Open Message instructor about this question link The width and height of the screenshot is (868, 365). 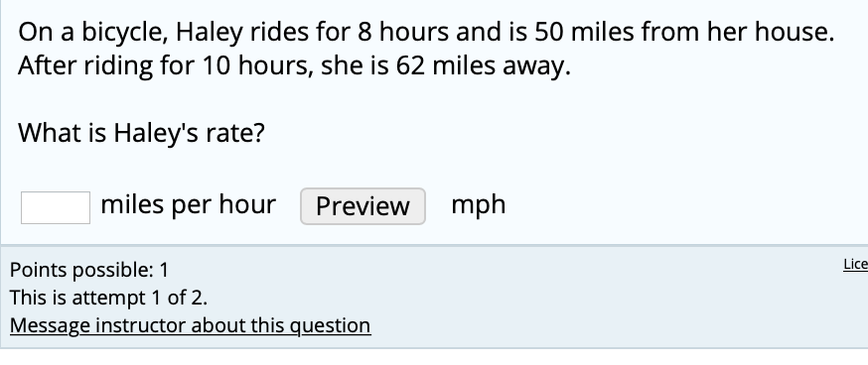[191, 325]
